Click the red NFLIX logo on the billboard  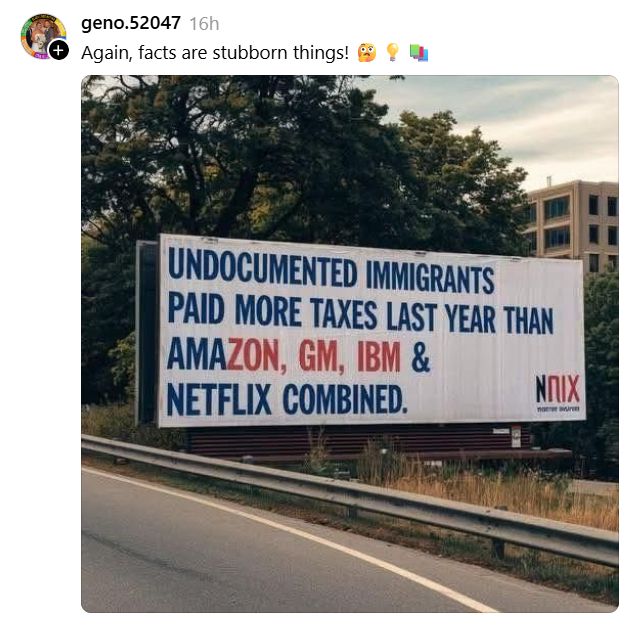click(558, 388)
